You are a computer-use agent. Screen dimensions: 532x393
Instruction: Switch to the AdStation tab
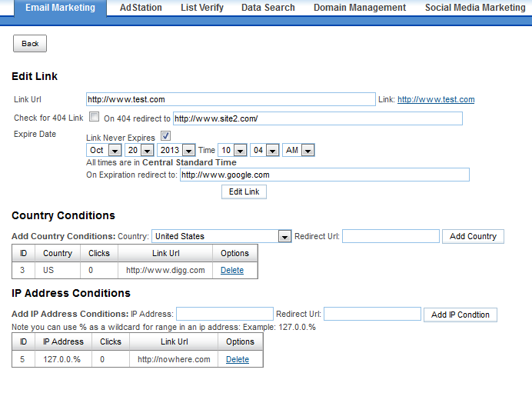pyautogui.click(x=141, y=8)
